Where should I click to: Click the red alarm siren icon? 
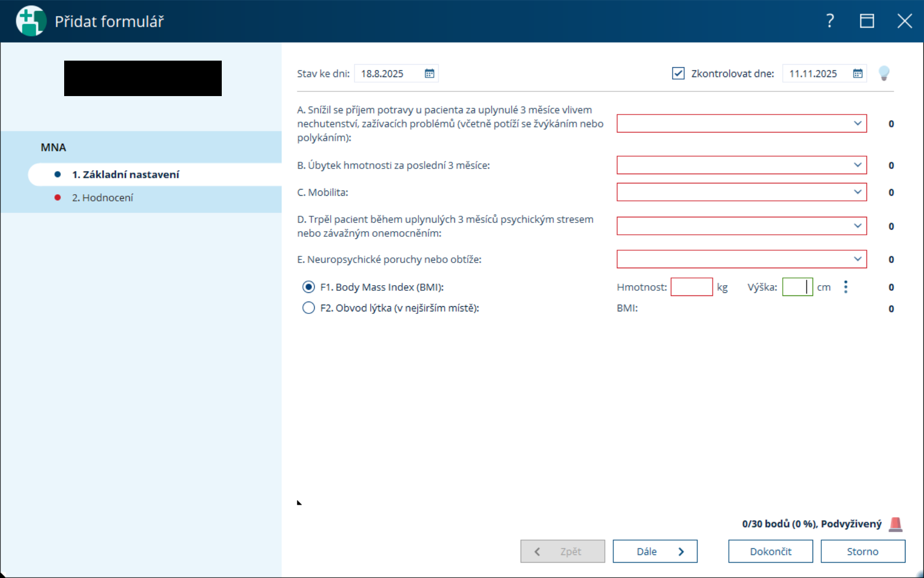point(895,524)
